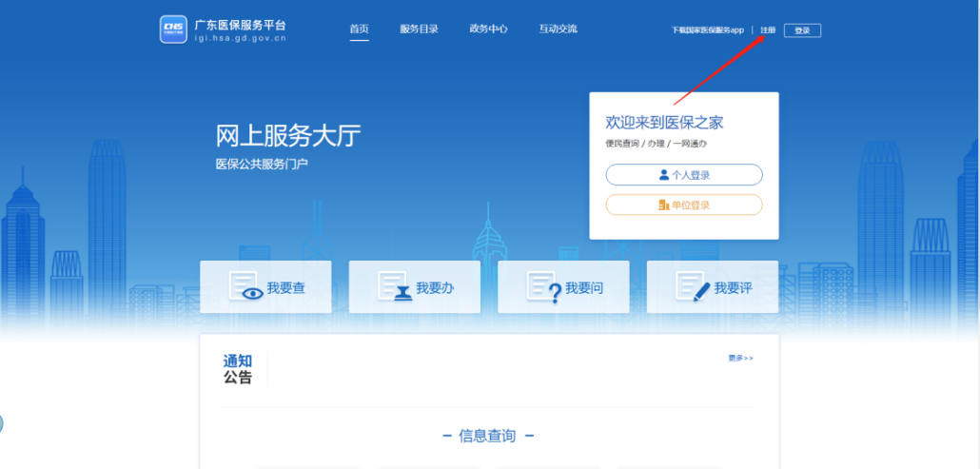Image resolution: width=980 pixels, height=469 pixels.
Task: Open the 服务目录 menu item
Action: tap(419, 29)
